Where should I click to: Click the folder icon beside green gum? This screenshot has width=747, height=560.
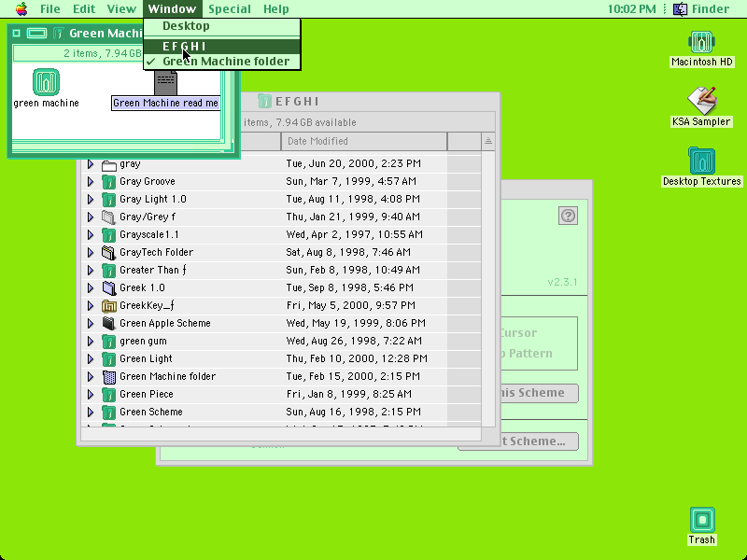(x=109, y=341)
